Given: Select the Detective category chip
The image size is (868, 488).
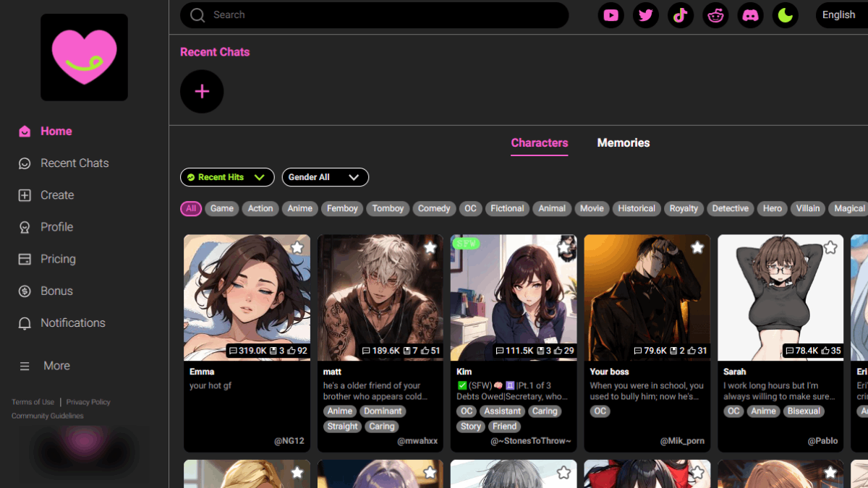Looking at the screenshot, I should 731,208.
